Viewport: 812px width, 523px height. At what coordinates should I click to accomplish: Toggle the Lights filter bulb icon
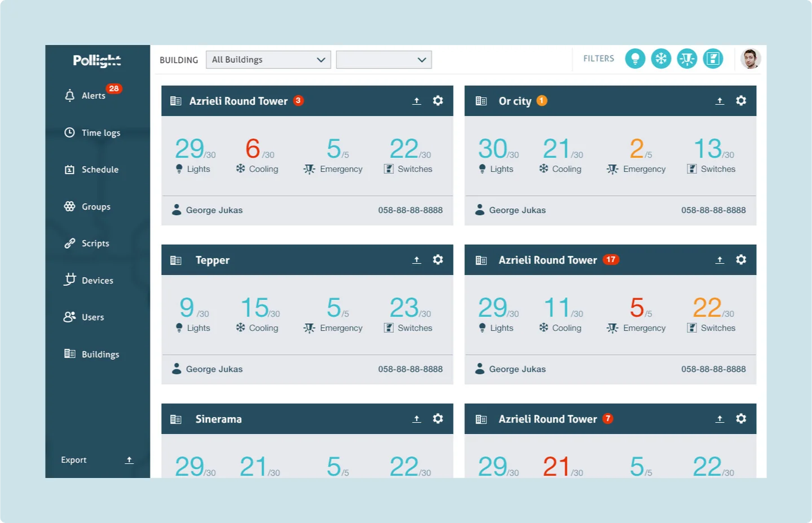[635, 59]
